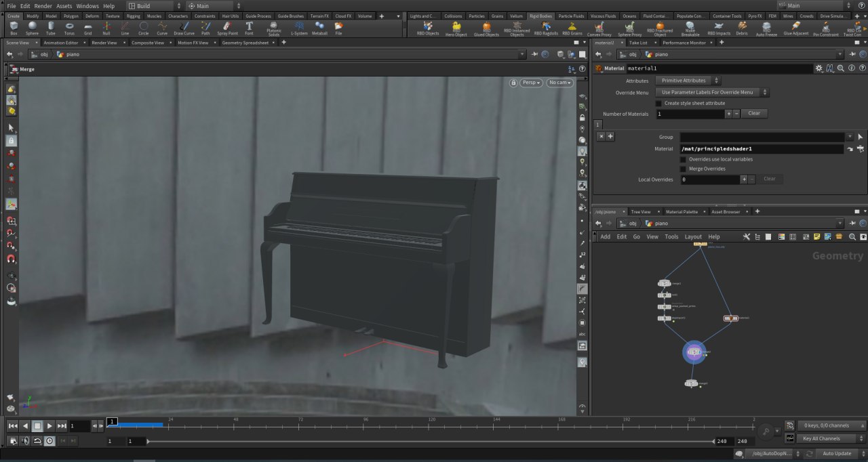Screen dimensions: 868x462
Task: Select the Spray Paint shelf tool
Action: [x=228, y=28]
